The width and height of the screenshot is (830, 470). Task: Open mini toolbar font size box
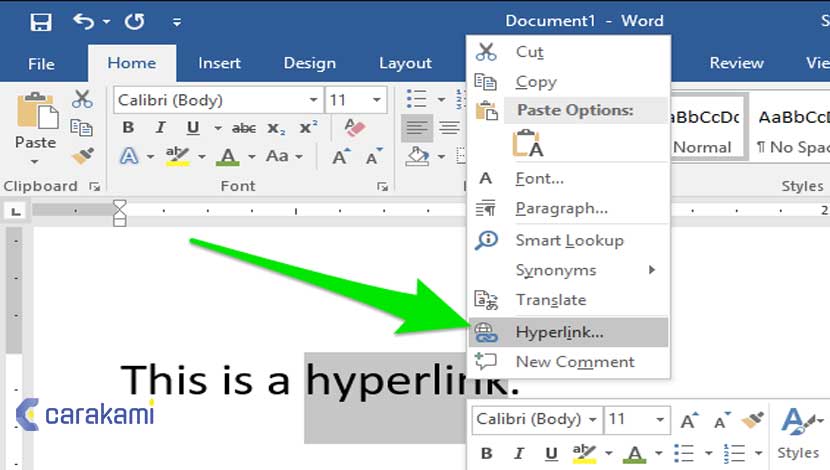[x=637, y=419]
